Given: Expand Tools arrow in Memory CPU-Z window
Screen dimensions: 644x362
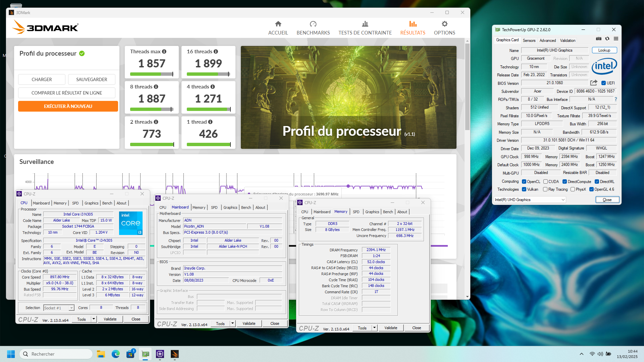Looking at the screenshot, I should [x=375, y=328].
